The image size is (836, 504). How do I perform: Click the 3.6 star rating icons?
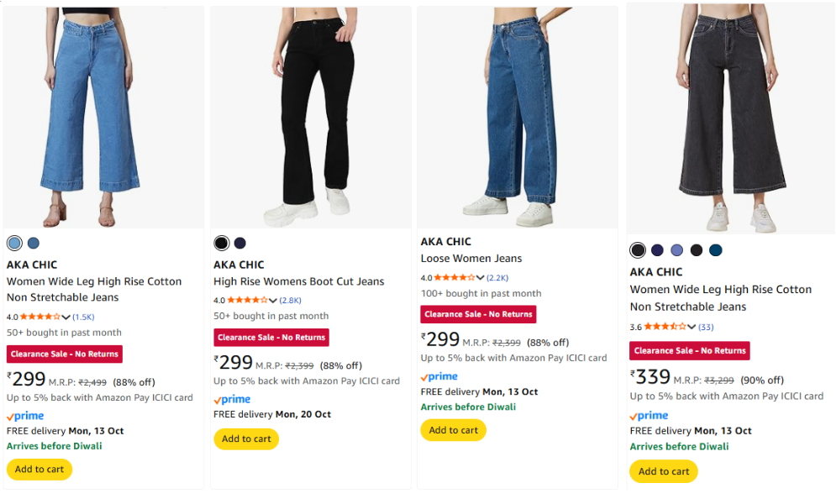665,327
